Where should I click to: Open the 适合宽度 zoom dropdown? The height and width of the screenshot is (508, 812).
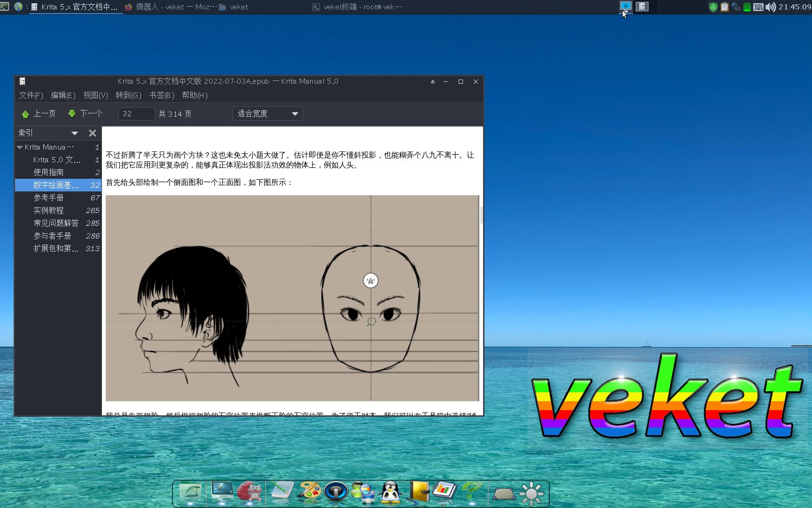pos(267,114)
